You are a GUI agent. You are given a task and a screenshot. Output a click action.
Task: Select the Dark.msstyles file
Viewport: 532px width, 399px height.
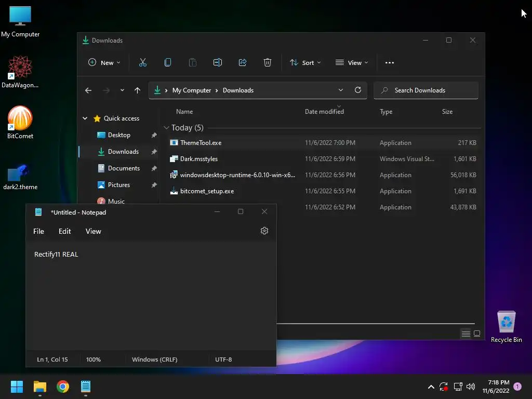click(x=323, y=159)
